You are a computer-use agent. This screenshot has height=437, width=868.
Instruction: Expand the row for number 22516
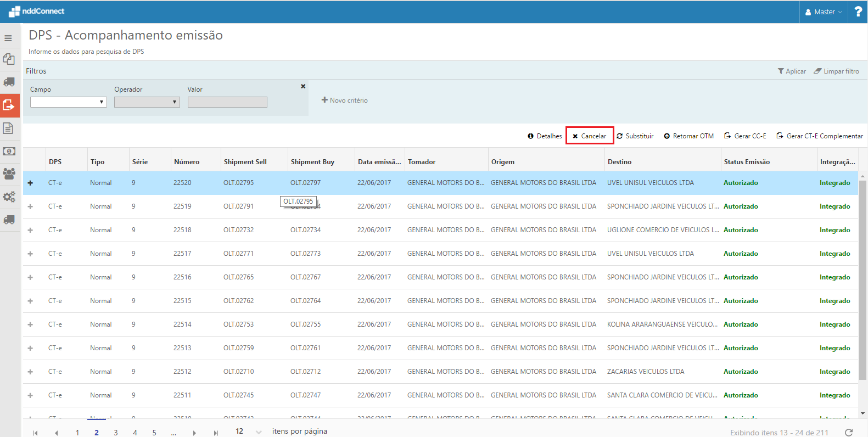click(30, 277)
